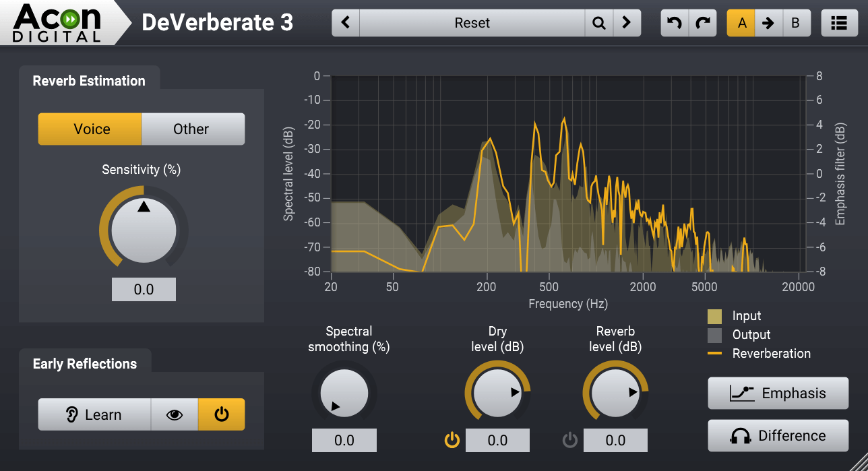Click the redo arrow icon
The height and width of the screenshot is (471, 868).
click(x=703, y=22)
